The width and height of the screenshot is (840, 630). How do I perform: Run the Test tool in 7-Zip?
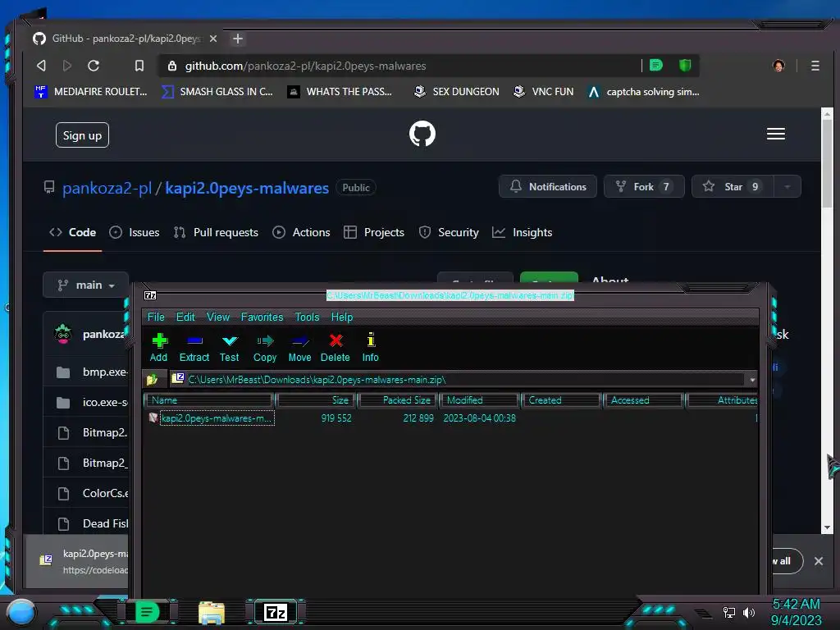230,348
